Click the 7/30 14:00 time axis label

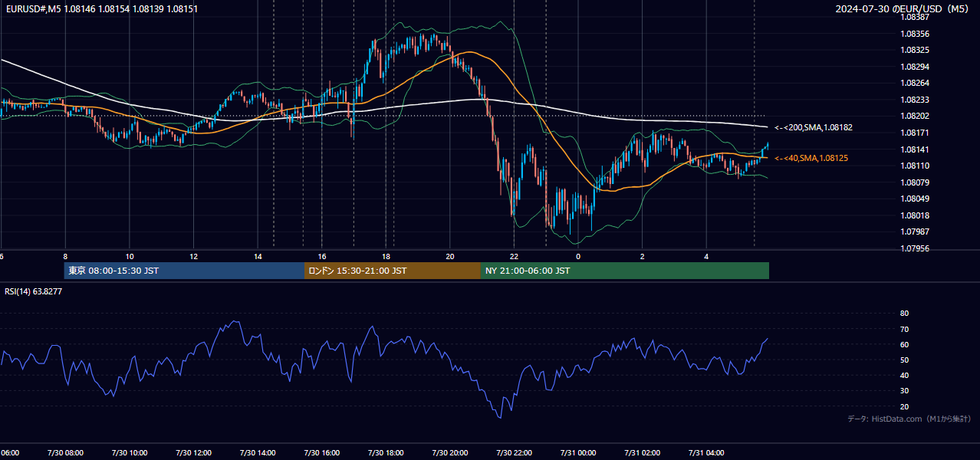(258, 453)
